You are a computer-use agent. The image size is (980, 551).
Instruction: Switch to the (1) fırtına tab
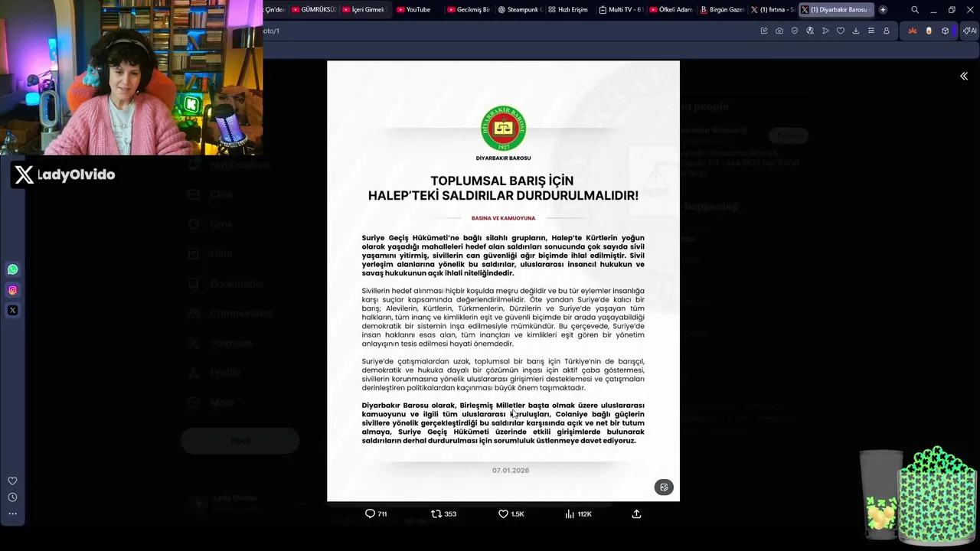[x=773, y=10]
